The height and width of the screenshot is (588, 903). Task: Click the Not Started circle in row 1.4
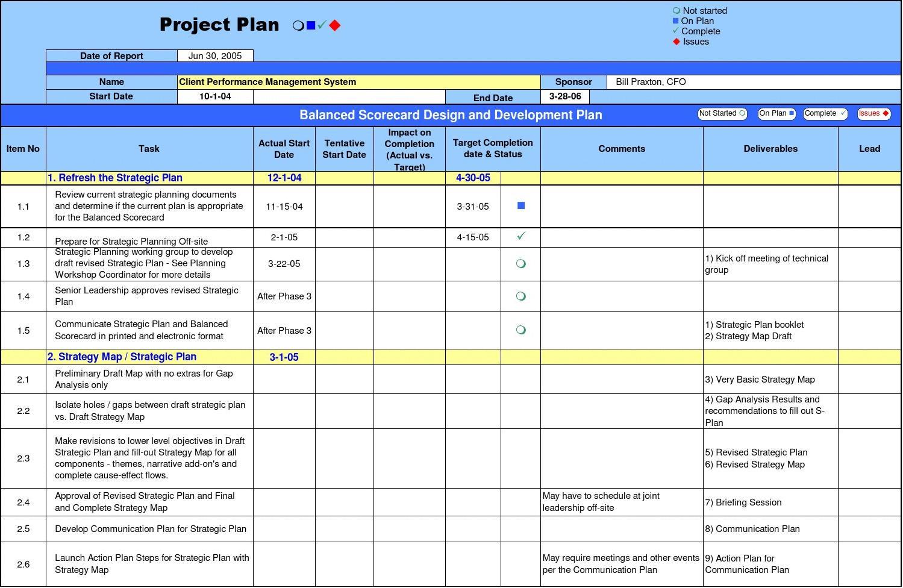click(521, 296)
